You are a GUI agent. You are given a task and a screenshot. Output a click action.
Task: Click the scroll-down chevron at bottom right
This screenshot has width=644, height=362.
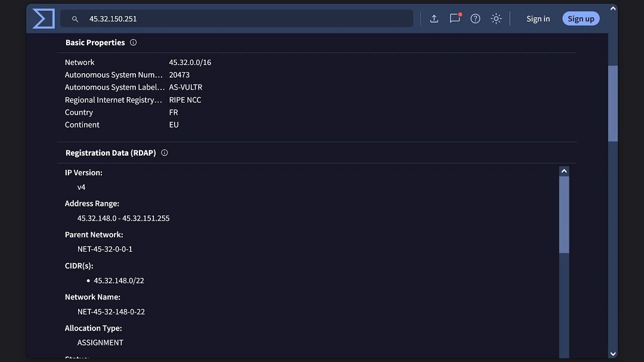point(613,353)
